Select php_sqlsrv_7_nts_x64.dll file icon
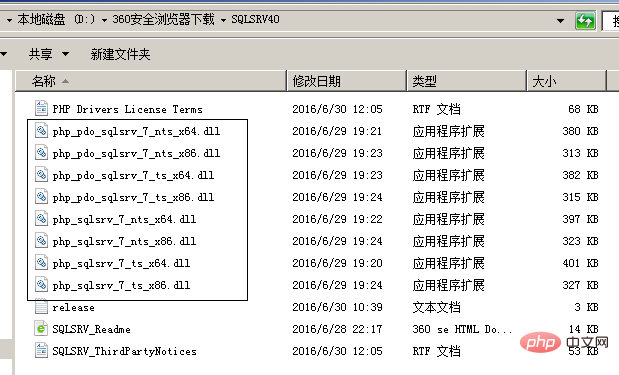Image resolution: width=619 pixels, height=375 pixels. pyautogui.click(x=41, y=219)
